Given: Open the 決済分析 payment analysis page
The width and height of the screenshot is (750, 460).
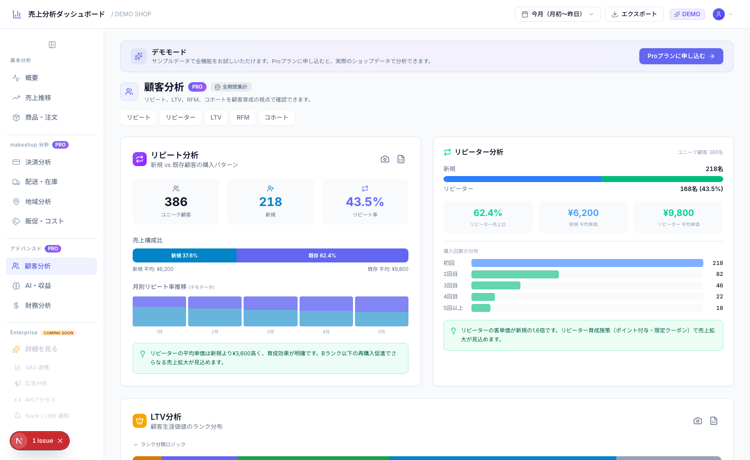Looking at the screenshot, I should pyautogui.click(x=51, y=162).
